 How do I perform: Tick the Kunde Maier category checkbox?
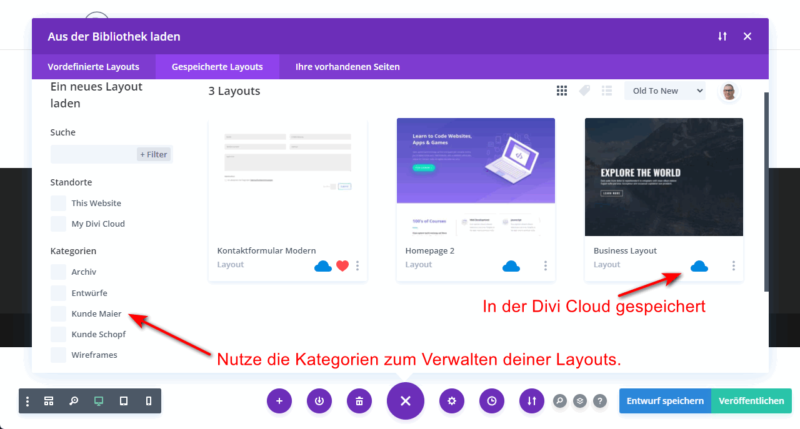[58, 314]
